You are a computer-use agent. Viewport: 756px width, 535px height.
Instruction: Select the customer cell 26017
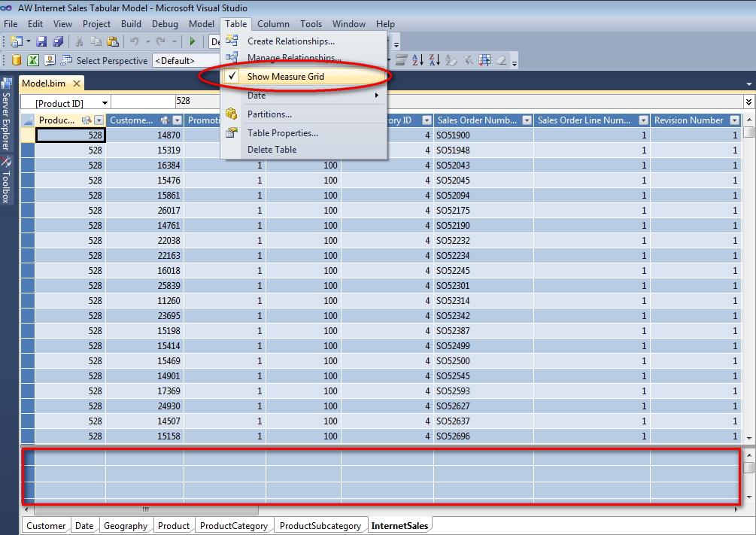(144, 211)
